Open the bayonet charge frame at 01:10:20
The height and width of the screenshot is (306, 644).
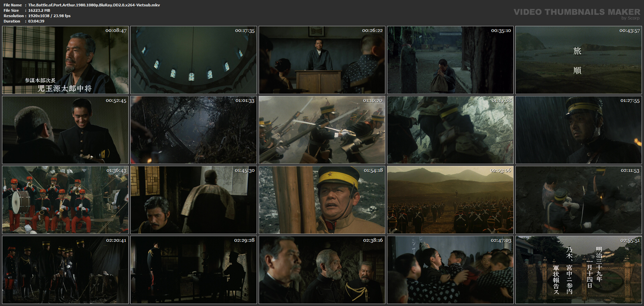(322, 130)
